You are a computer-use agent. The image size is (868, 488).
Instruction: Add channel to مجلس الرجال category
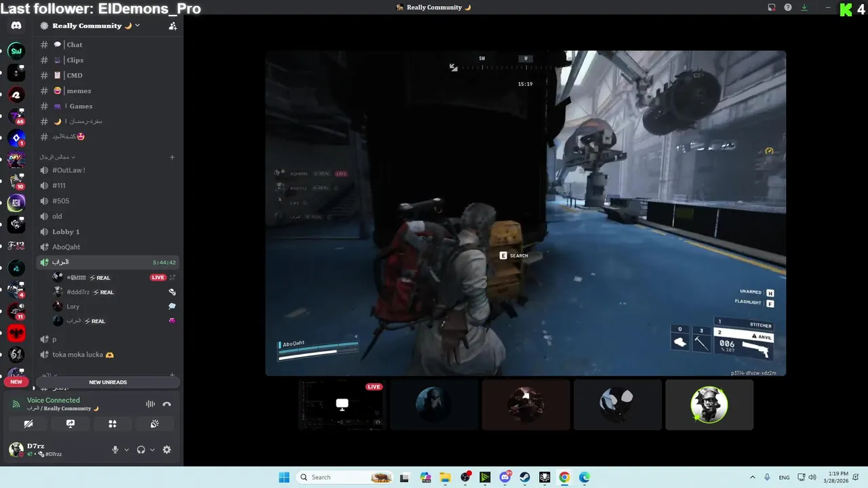[172, 157]
